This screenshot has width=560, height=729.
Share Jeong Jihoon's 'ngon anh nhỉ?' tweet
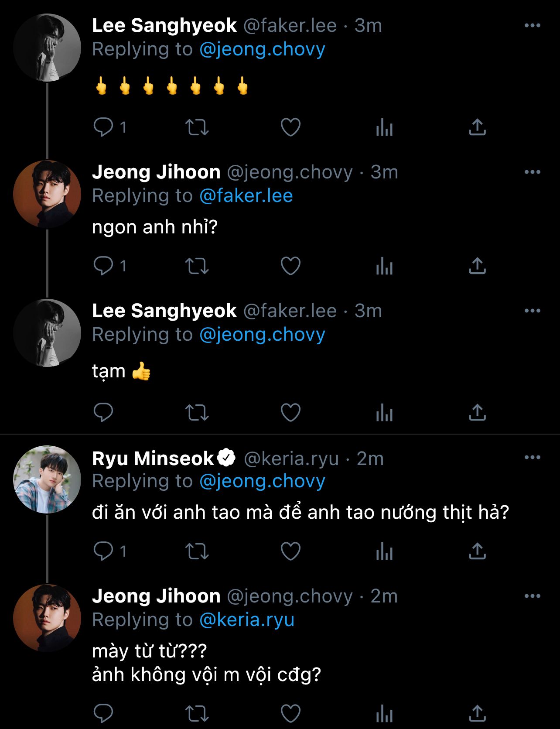(477, 266)
